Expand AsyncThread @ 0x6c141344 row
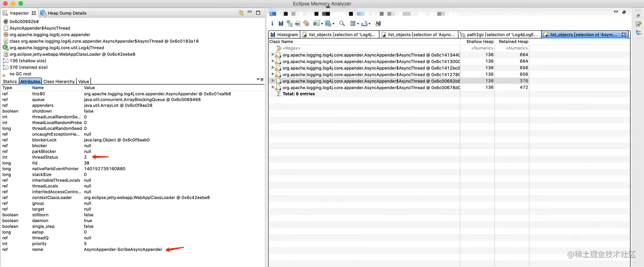Viewport: 644px width, 267px height. pos(273,55)
